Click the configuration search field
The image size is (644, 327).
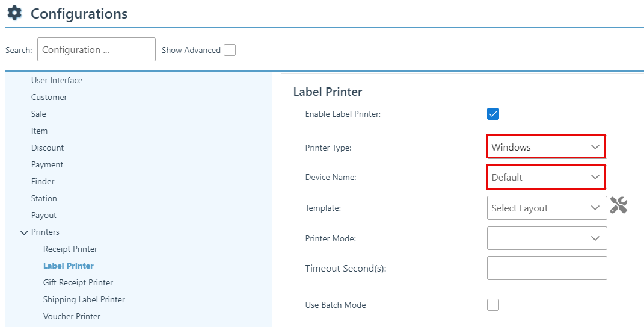coord(96,49)
